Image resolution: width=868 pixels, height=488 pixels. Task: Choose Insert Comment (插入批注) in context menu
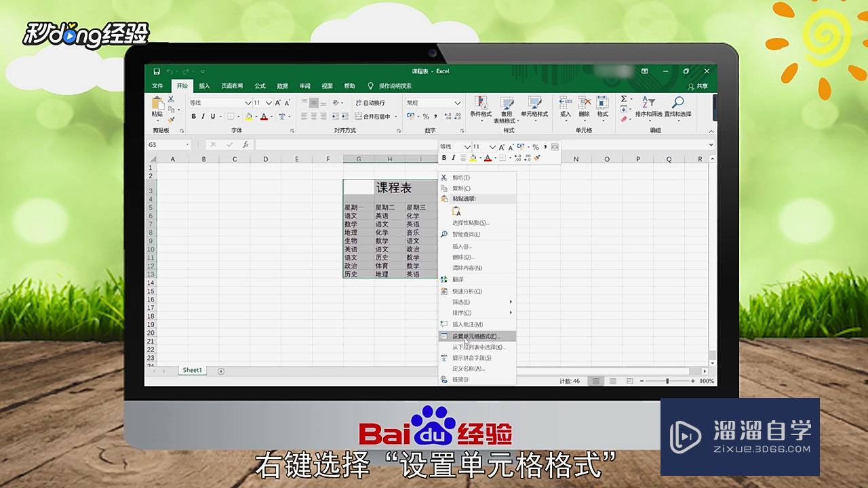tap(477, 325)
